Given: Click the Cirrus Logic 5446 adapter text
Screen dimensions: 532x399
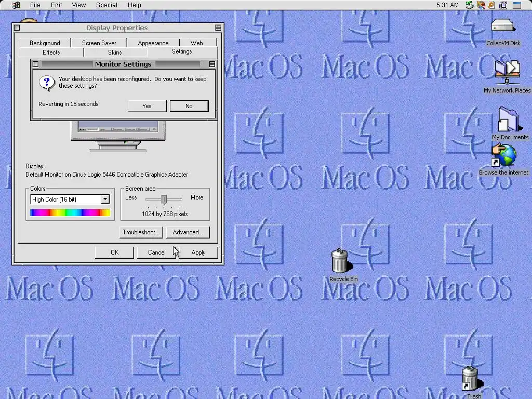Looking at the screenshot, I should 107,175.
